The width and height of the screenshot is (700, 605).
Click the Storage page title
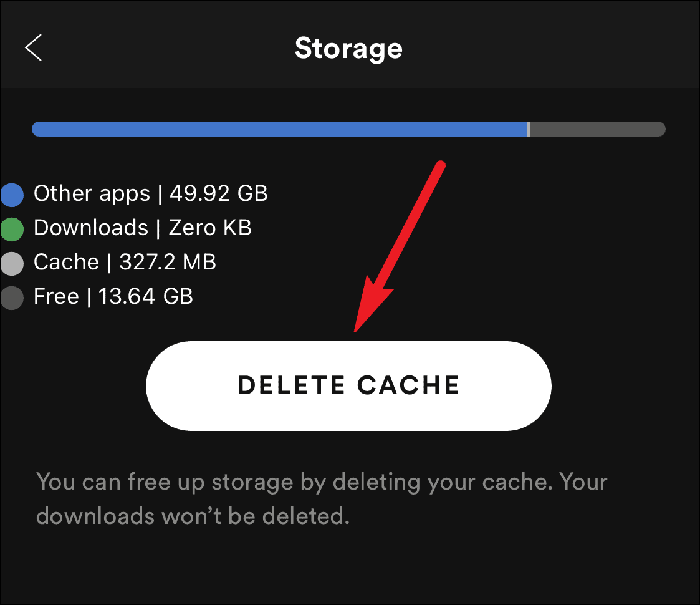[x=348, y=49]
